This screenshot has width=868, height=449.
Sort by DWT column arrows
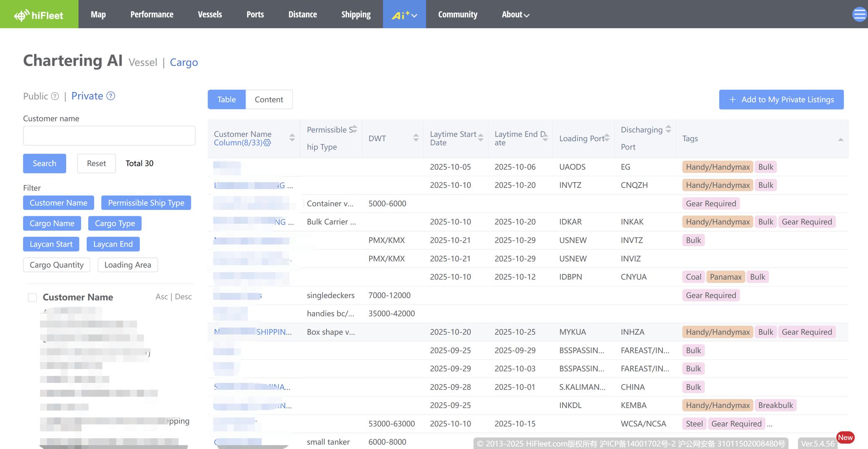click(416, 138)
